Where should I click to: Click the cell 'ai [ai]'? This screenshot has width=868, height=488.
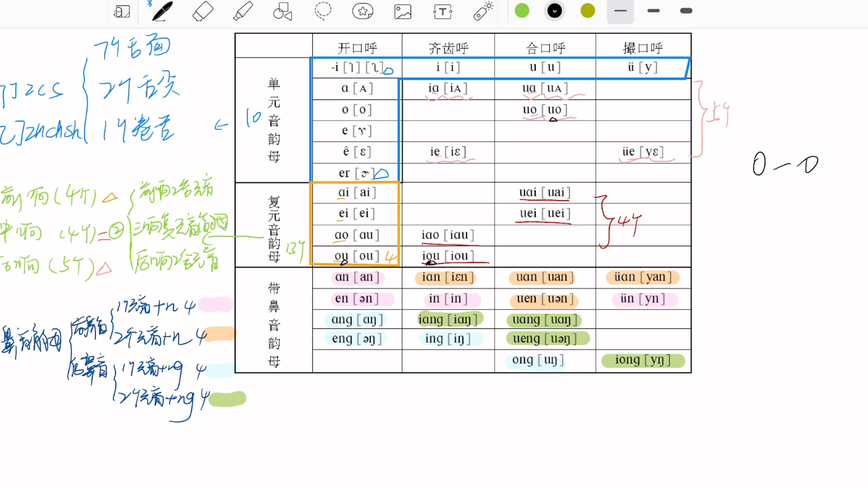click(x=357, y=193)
